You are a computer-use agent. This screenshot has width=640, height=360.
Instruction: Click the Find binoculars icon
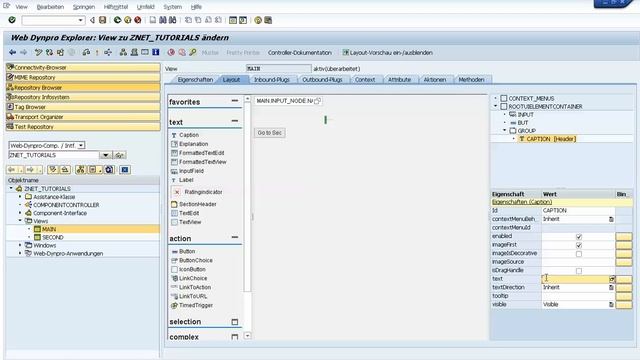click(x=162, y=20)
